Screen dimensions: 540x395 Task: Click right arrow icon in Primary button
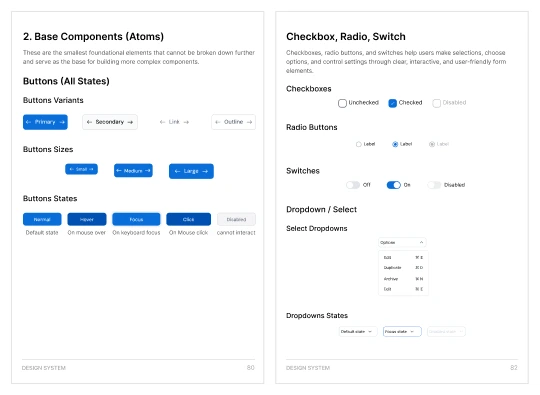coord(62,122)
